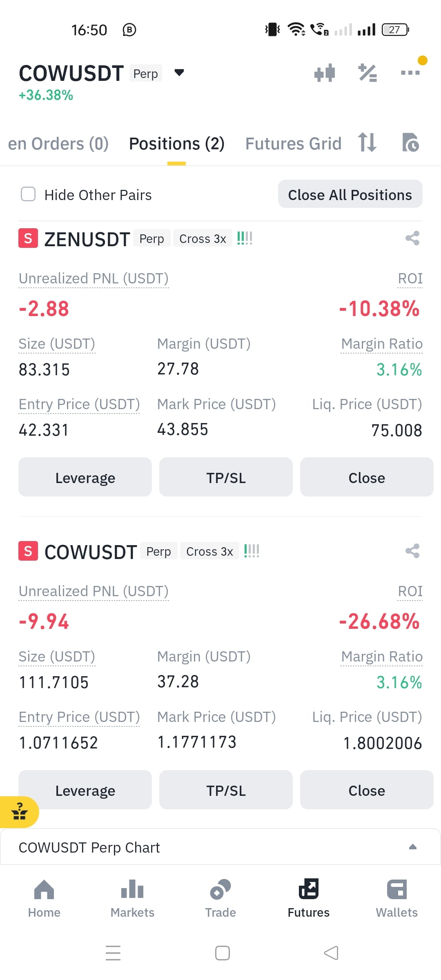The height and width of the screenshot is (980, 441).
Task: Open the order history clock icon
Action: tap(410, 143)
